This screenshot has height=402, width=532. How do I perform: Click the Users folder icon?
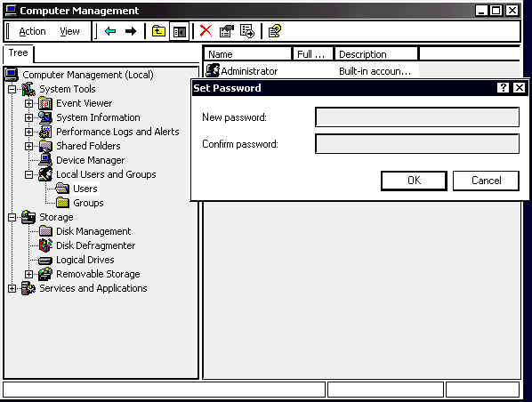pos(62,189)
